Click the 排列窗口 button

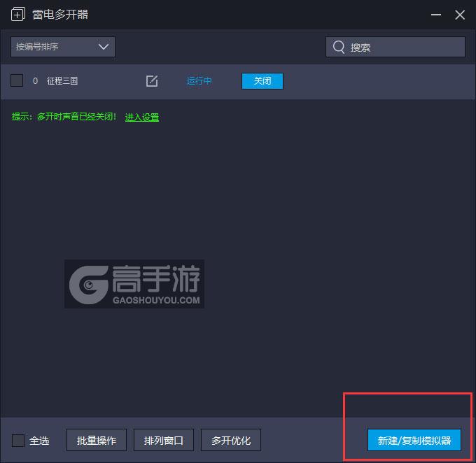tap(164, 440)
